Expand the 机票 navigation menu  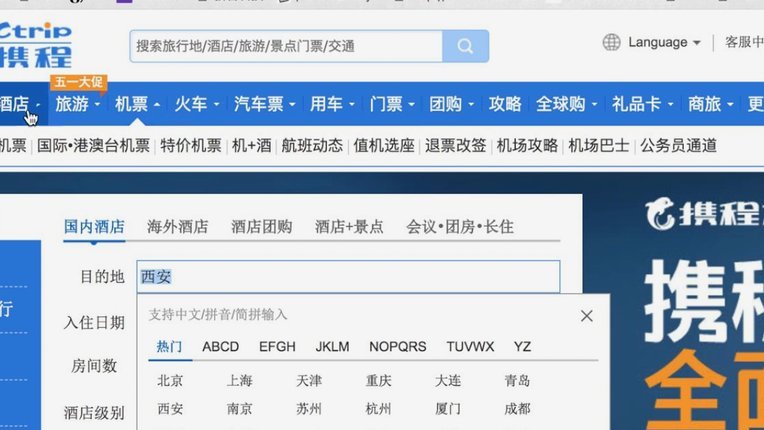tap(137, 104)
